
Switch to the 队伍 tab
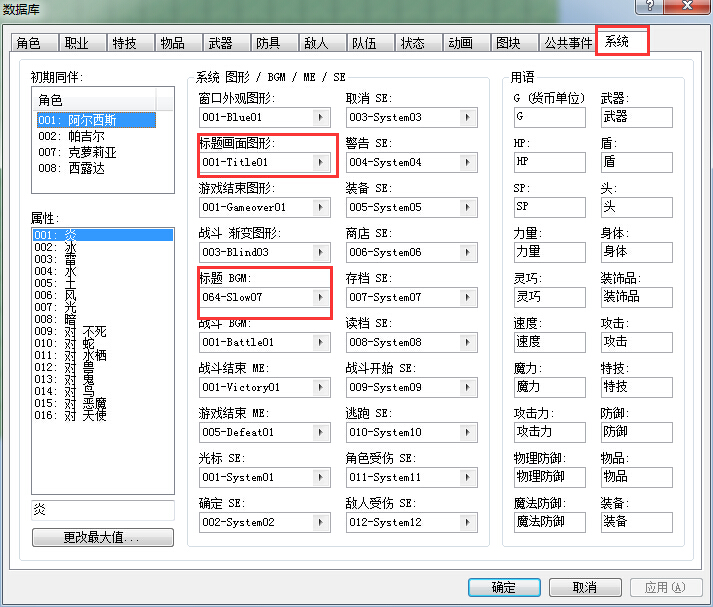(x=371, y=43)
